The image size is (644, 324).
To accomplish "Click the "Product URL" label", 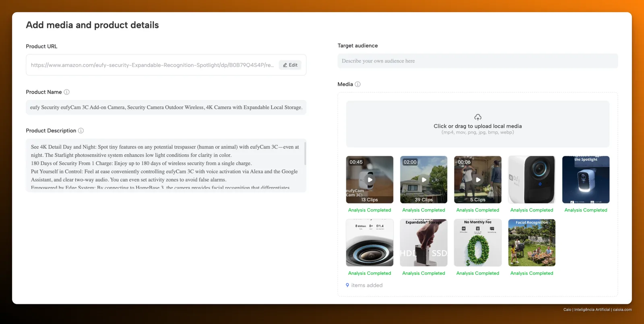I will pyautogui.click(x=41, y=46).
